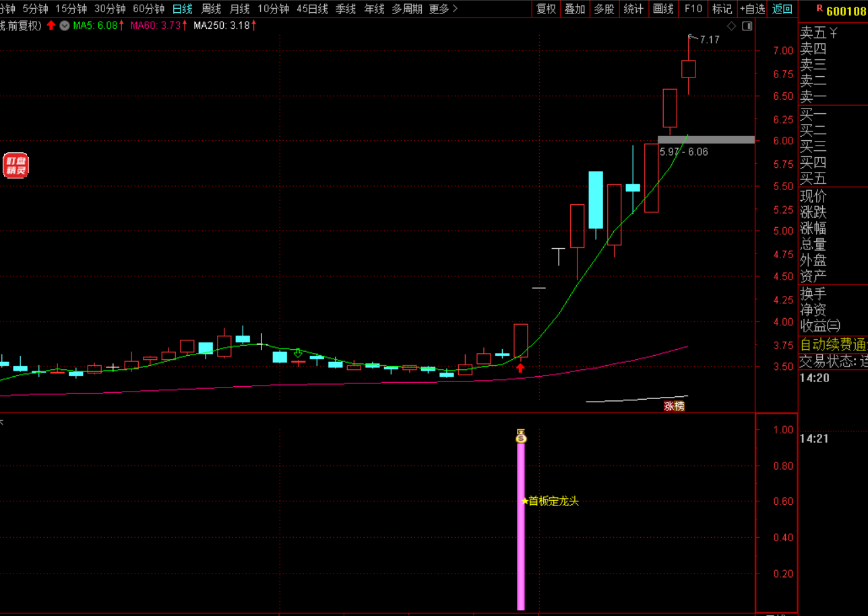Add stock via +自选 button
Screen dimensions: 868x616
752,9
